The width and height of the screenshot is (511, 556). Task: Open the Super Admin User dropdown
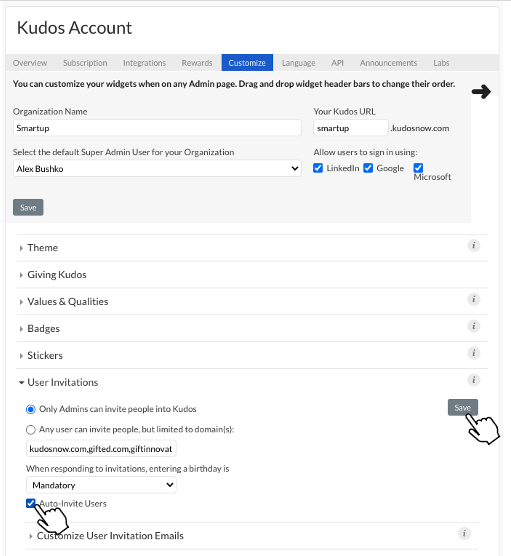click(x=157, y=168)
